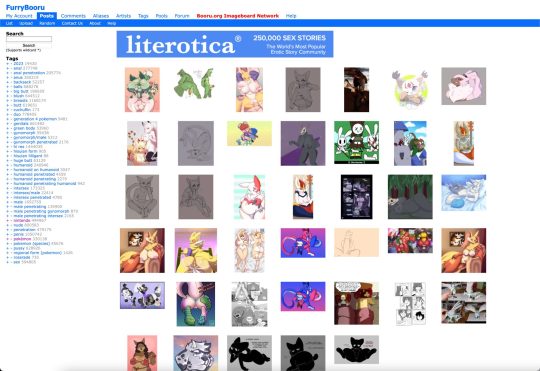540x371 pixels.
Task: Open the Artists section
Action: coord(123,16)
